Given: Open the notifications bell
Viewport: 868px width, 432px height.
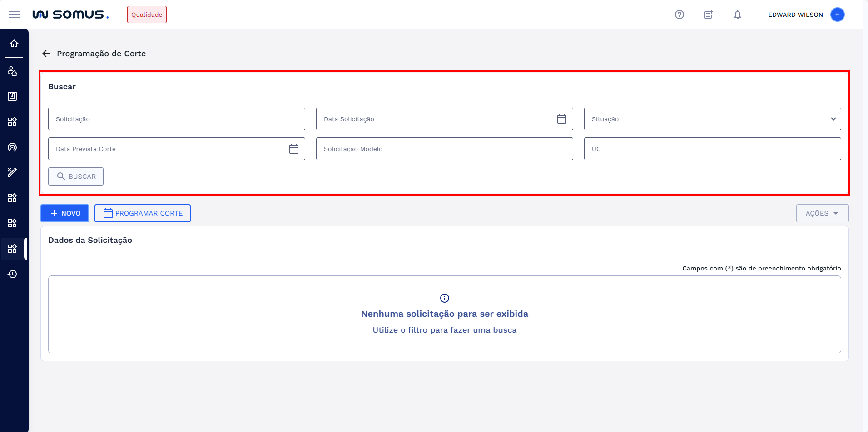Looking at the screenshot, I should 737,15.
